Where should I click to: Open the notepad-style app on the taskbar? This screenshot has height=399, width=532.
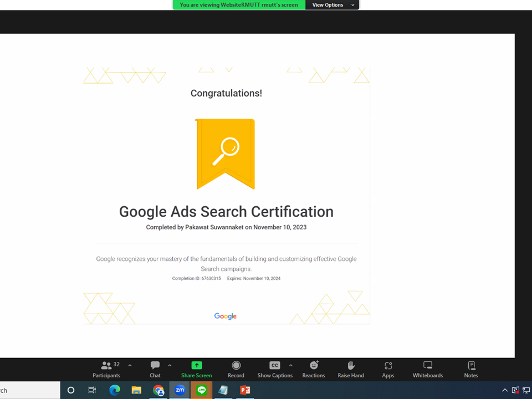pyautogui.click(x=223, y=390)
